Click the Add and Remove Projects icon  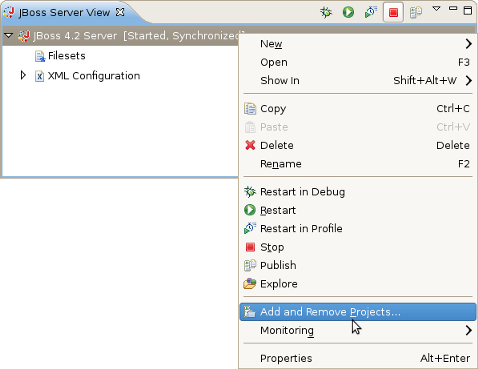tap(250, 311)
